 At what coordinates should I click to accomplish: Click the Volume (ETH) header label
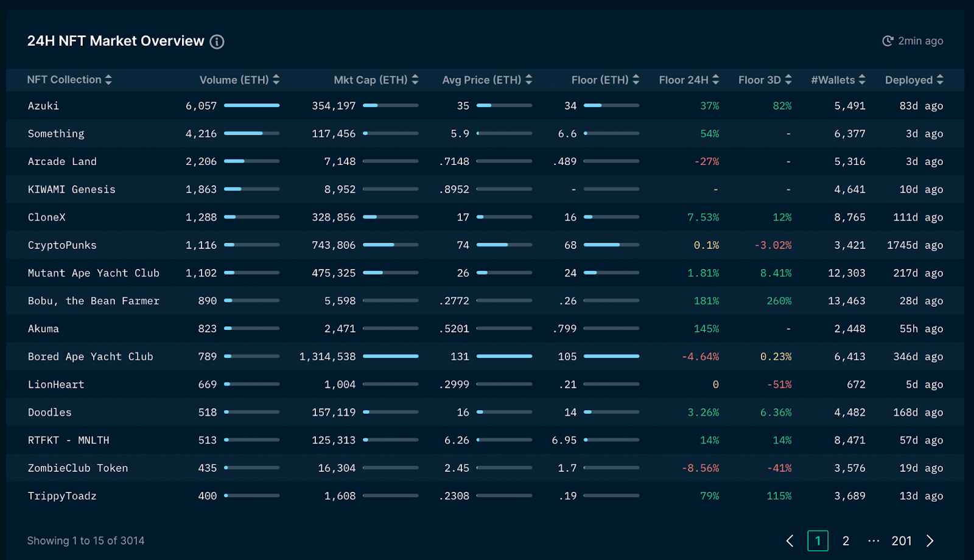(x=234, y=80)
